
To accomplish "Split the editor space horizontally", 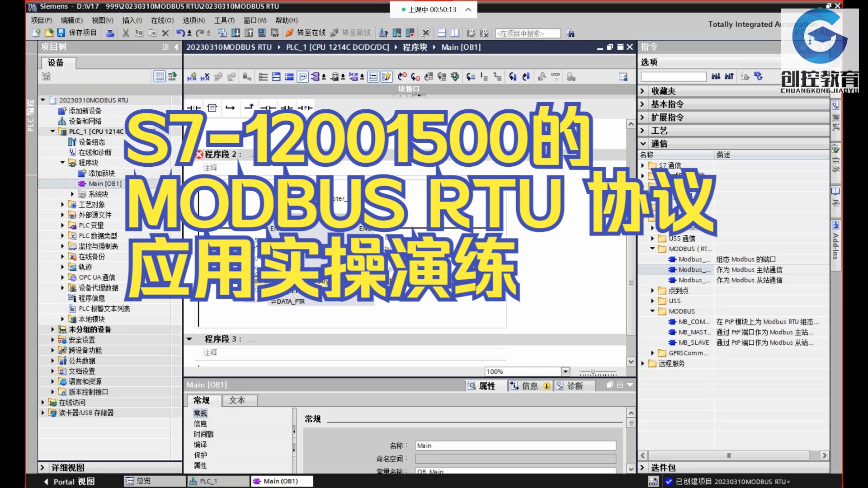I will (x=442, y=33).
